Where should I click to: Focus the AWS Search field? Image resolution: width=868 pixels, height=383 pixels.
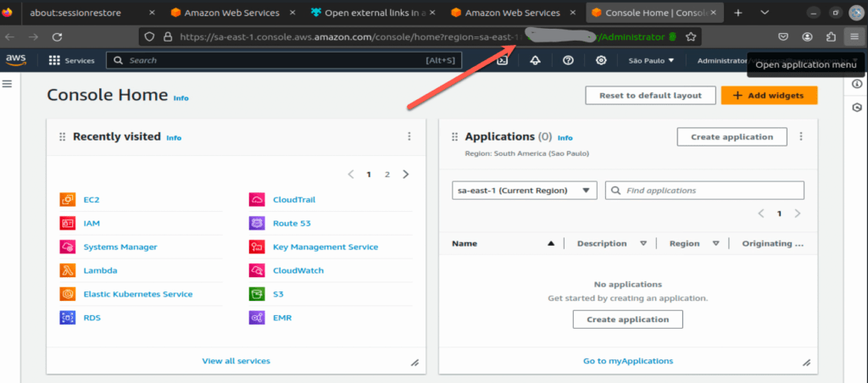(x=284, y=60)
